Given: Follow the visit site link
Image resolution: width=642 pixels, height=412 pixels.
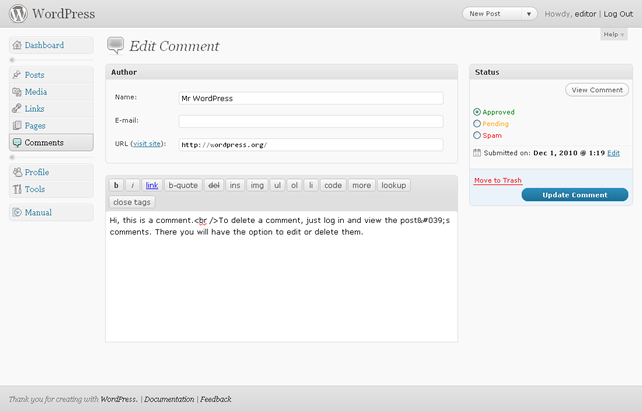Looking at the screenshot, I should pos(147,144).
